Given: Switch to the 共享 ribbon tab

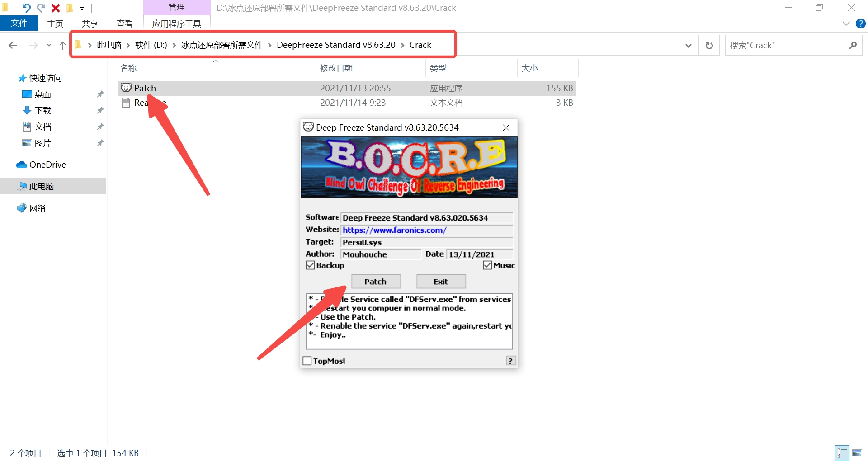Looking at the screenshot, I should point(90,24).
